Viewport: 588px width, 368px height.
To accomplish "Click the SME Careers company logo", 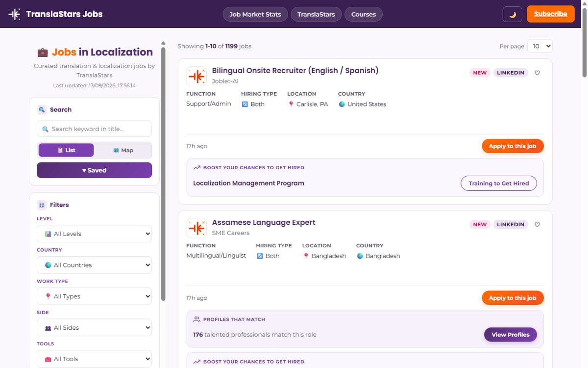I will point(196,228).
